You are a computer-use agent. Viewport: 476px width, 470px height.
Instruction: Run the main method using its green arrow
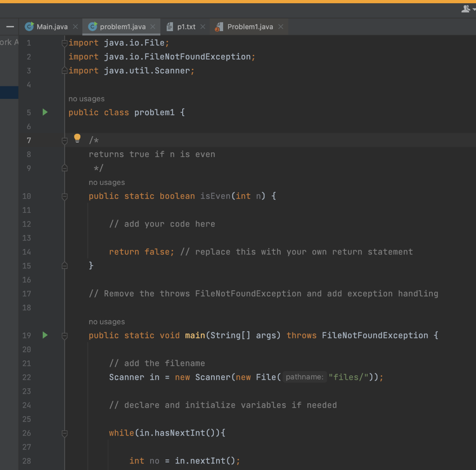(x=44, y=335)
